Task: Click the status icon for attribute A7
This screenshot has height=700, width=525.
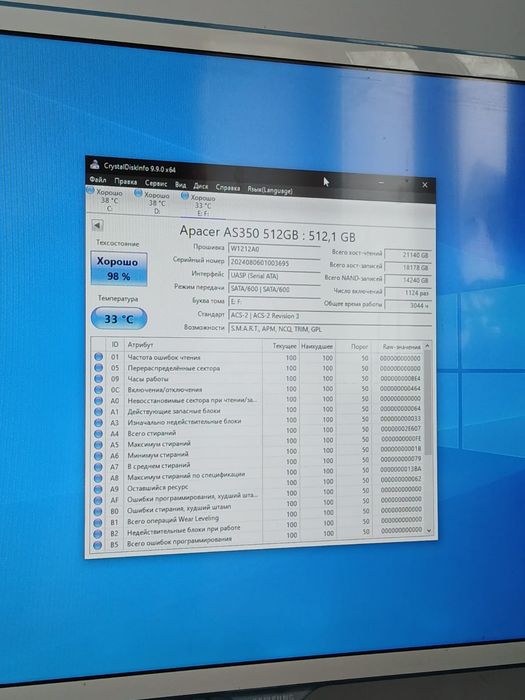Action: coord(99,467)
